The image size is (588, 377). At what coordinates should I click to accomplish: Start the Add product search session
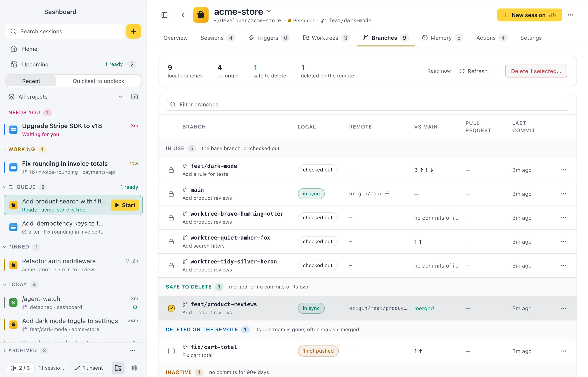coord(125,205)
